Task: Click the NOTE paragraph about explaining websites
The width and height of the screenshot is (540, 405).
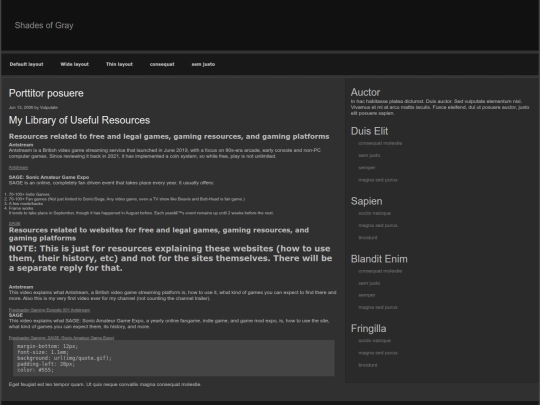Action: [x=170, y=258]
